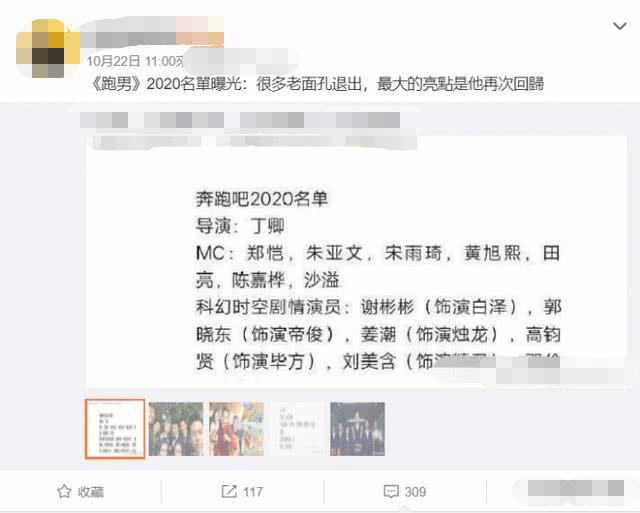640x513 pixels.
Task: Select the fourth faded text thumbnail
Action: pos(297,429)
